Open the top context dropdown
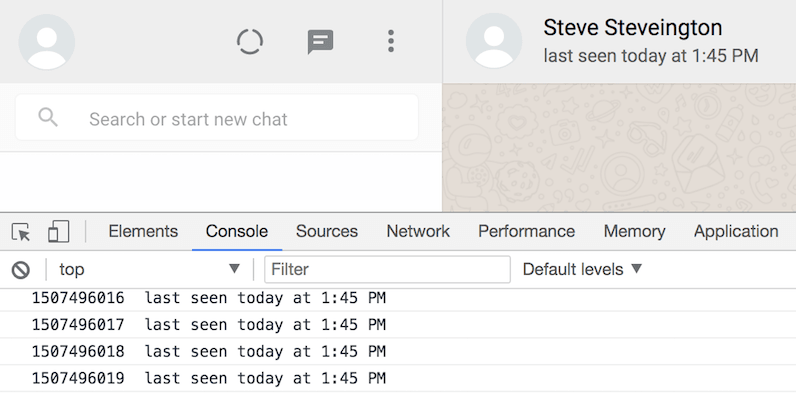796x395 pixels. pyautogui.click(x=149, y=269)
